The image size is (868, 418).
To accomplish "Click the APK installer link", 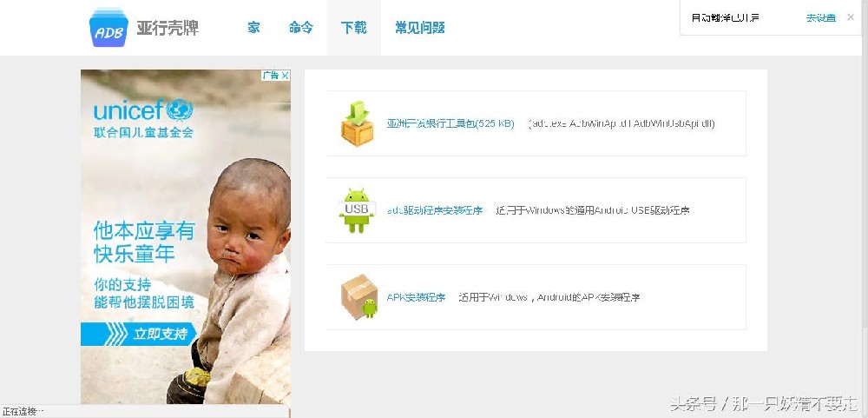I will [x=416, y=297].
